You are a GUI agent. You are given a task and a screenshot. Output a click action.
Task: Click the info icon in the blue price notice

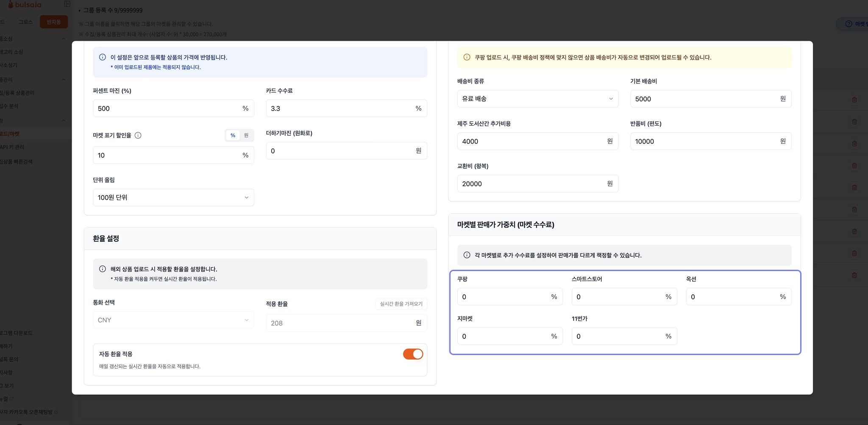pos(102,57)
